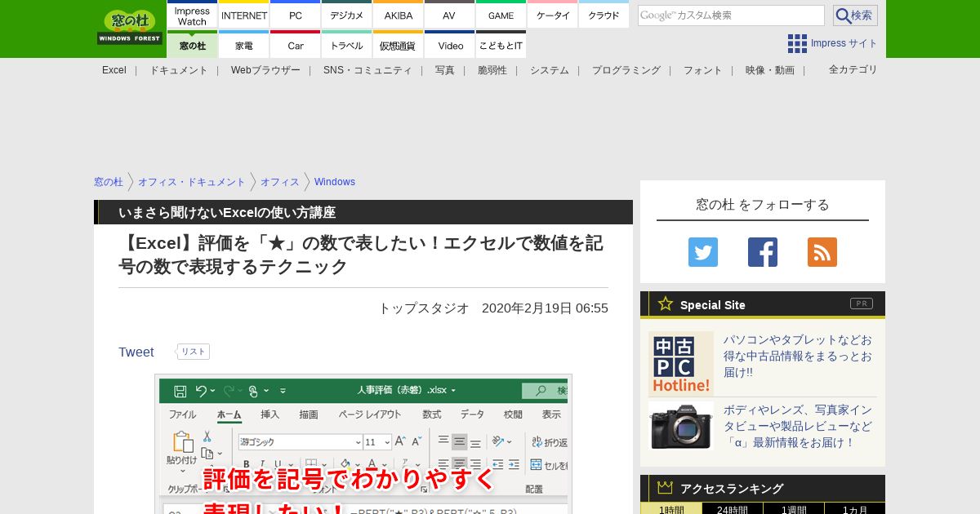Open the 仮想通貨 tab

[x=399, y=45]
